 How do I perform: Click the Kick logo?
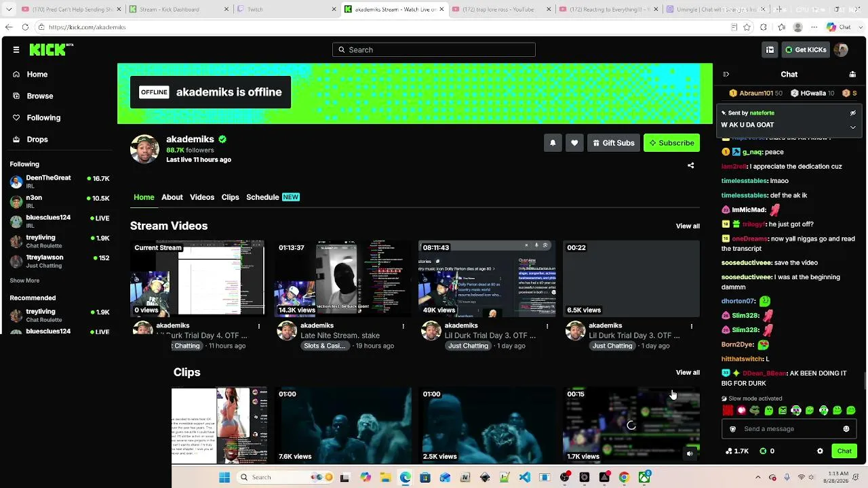click(51, 49)
